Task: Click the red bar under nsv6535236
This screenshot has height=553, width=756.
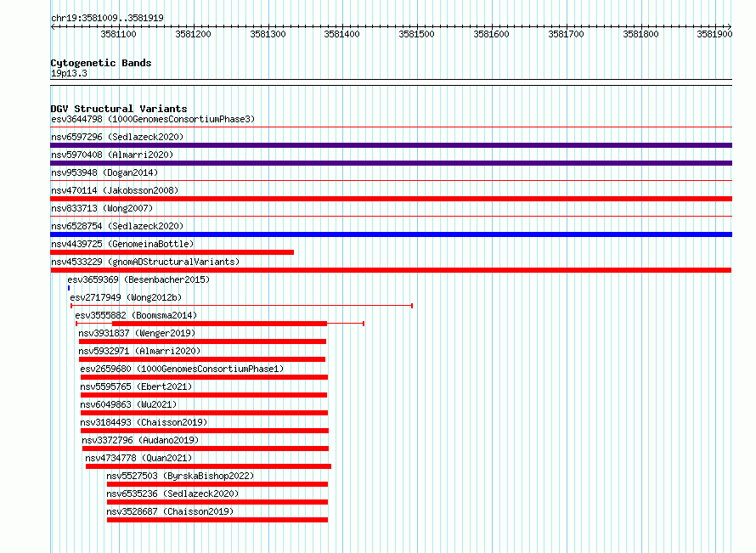Action: (x=217, y=502)
